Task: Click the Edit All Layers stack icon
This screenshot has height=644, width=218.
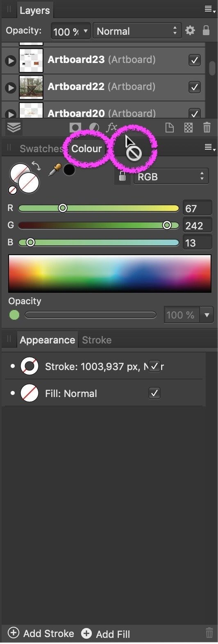Action: click(x=14, y=128)
